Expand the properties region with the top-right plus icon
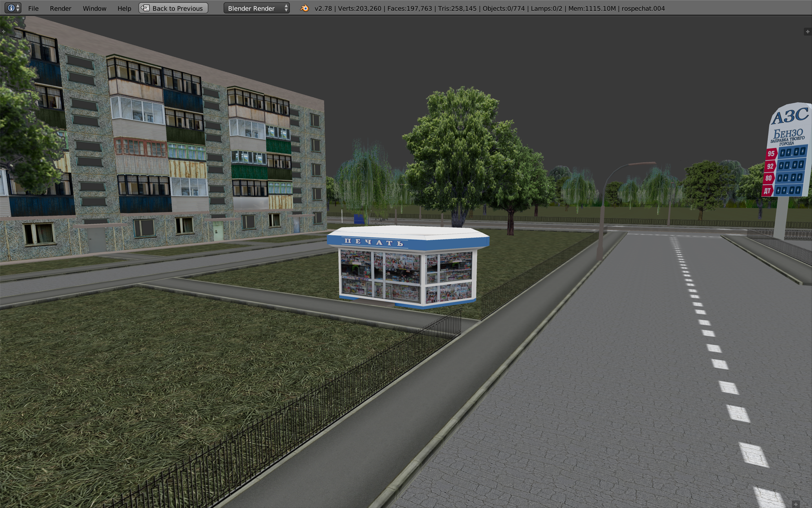The height and width of the screenshot is (508, 812). pos(808,32)
